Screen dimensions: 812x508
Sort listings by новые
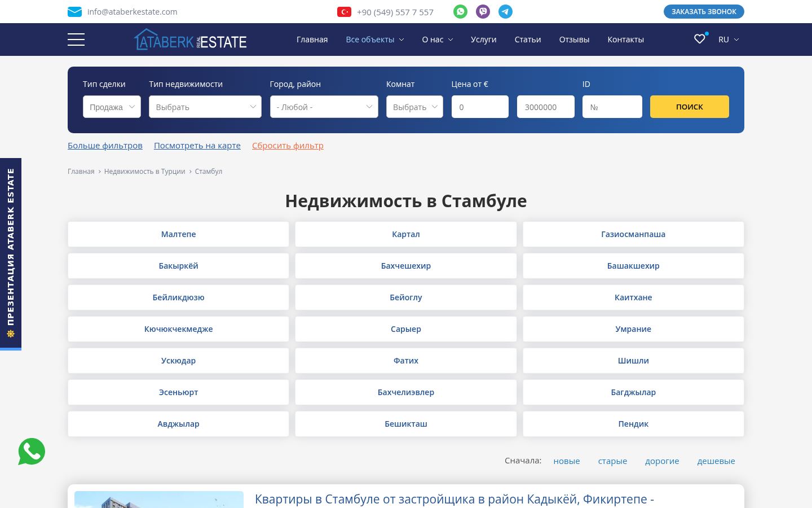pyautogui.click(x=567, y=461)
